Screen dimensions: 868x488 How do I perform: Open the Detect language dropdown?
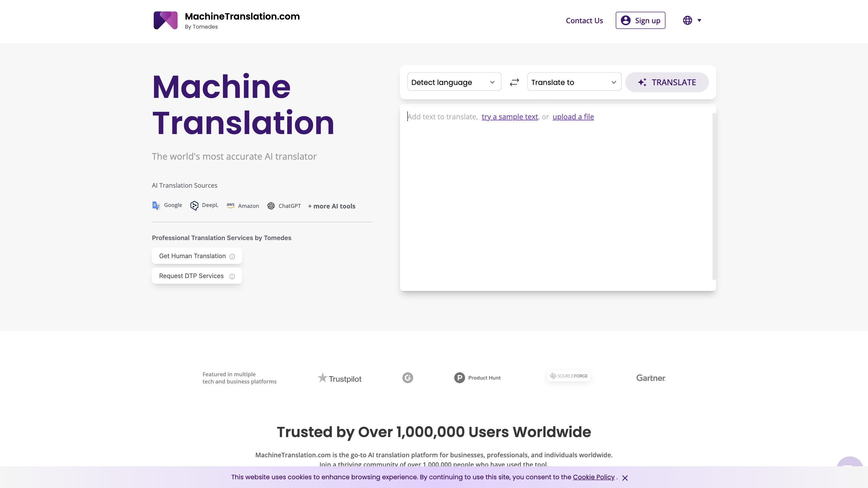click(454, 82)
